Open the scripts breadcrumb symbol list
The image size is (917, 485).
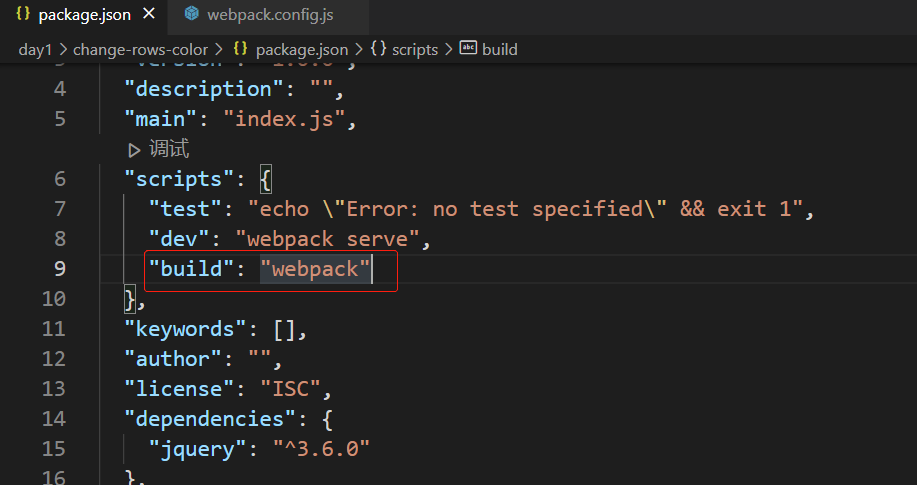414,49
